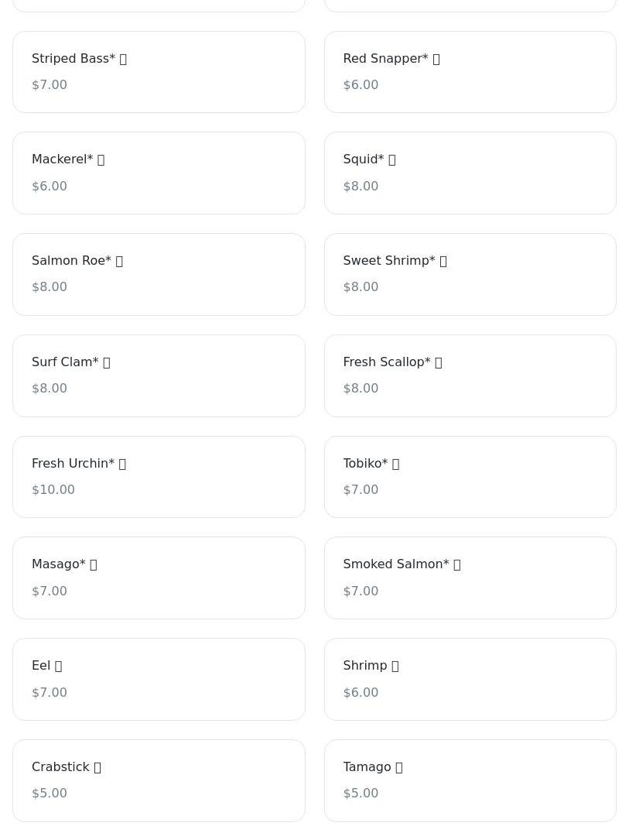
Task: Click the icon beside Smoked Salmon
Action: (x=457, y=564)
